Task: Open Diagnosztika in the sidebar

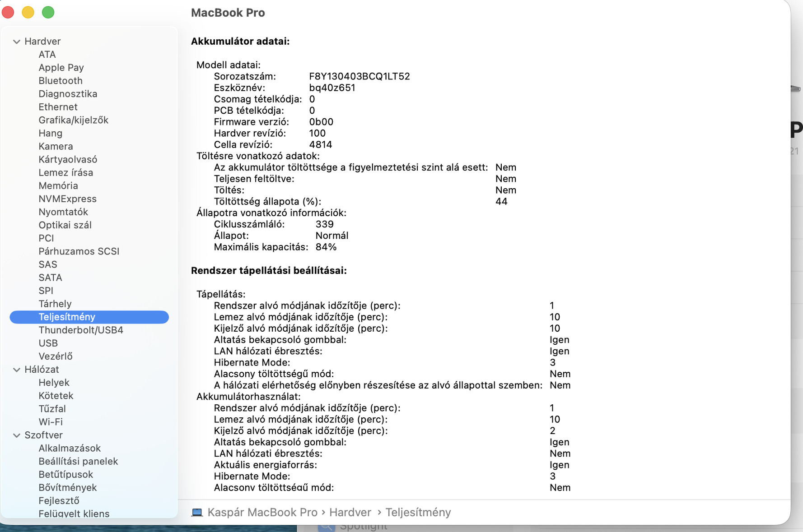Action: 68,94
